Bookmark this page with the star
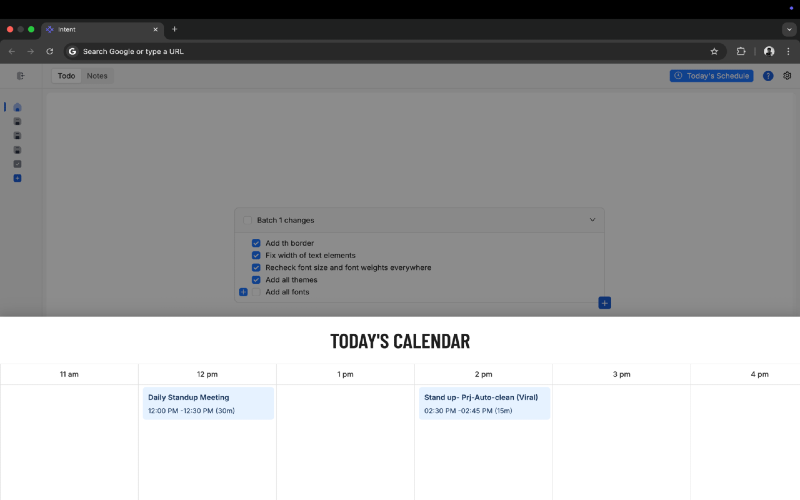The image size is (800, 500). (x=714, y=52)
